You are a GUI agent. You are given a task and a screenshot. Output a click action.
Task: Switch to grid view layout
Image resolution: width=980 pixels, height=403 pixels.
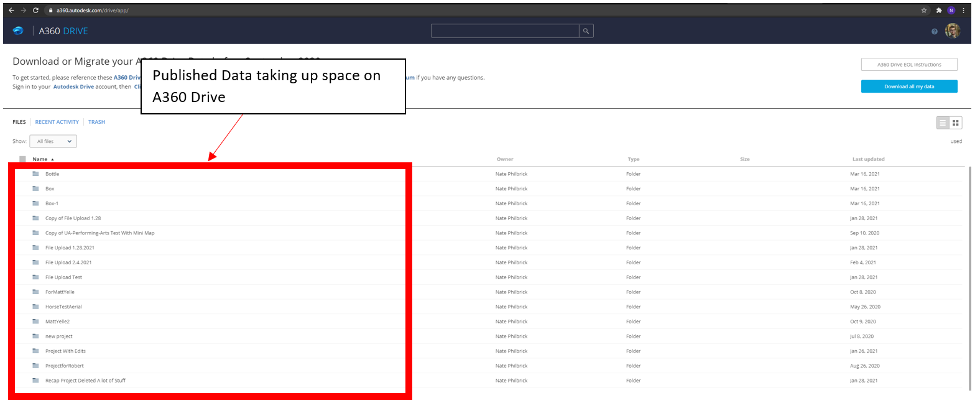pyautogui.click(x=956, y=123)
